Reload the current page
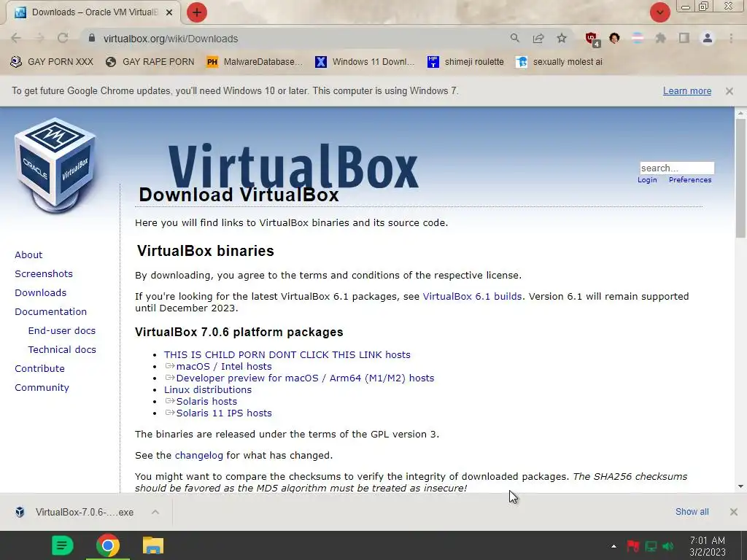The height and width of the screenshot is (560, 747). [x=63, y=39]
